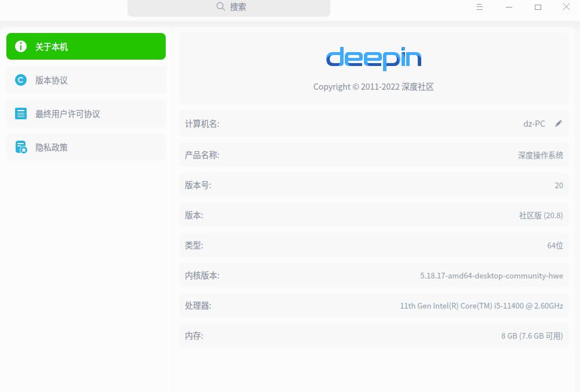The image size is (580, 392).
Task: Minimize the settings window
Action: [x=508, y=7]
